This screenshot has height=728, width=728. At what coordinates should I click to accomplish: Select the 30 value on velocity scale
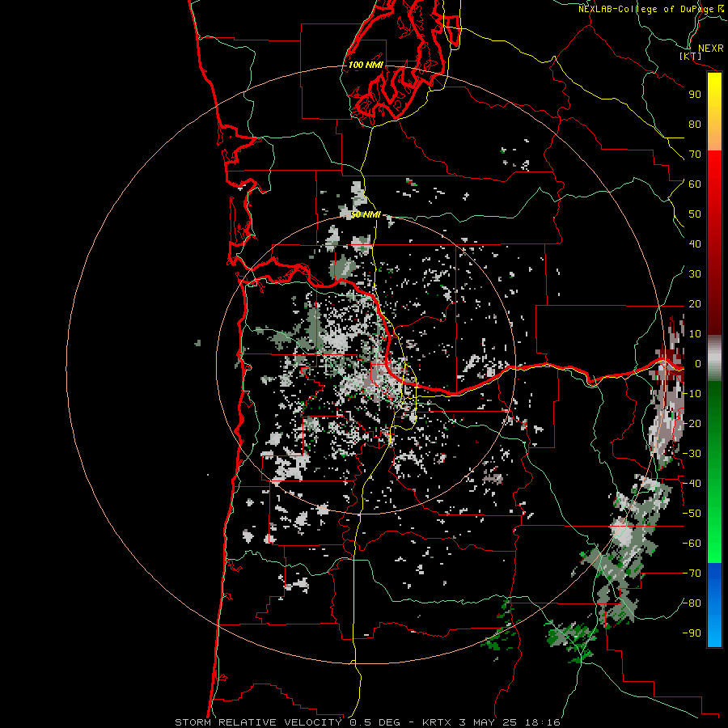tap(695, 274)
